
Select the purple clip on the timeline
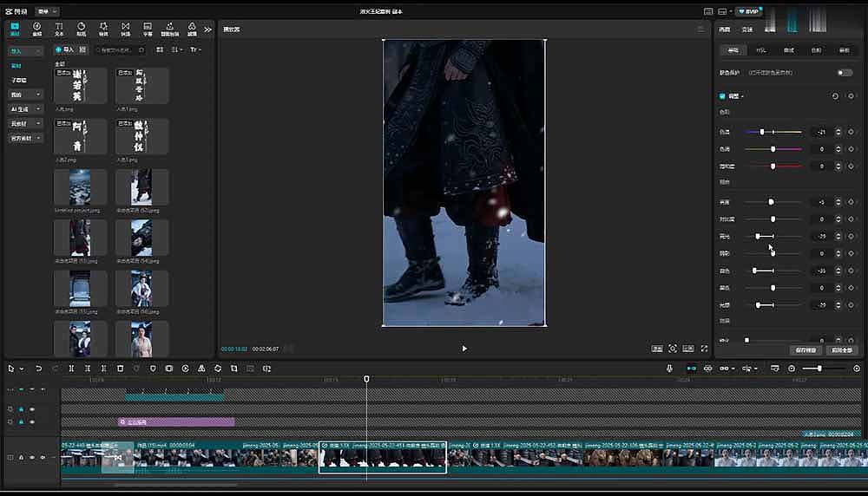point(176,422)
